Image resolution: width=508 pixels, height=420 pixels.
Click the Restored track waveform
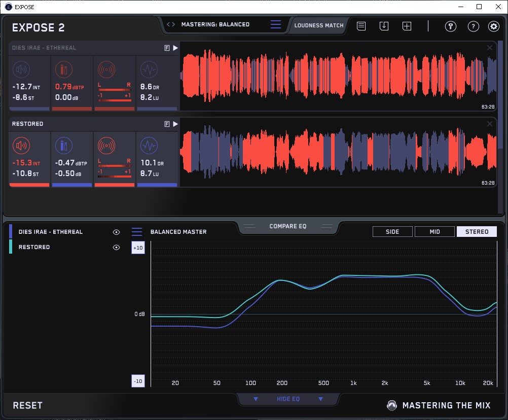coord(338,152)
